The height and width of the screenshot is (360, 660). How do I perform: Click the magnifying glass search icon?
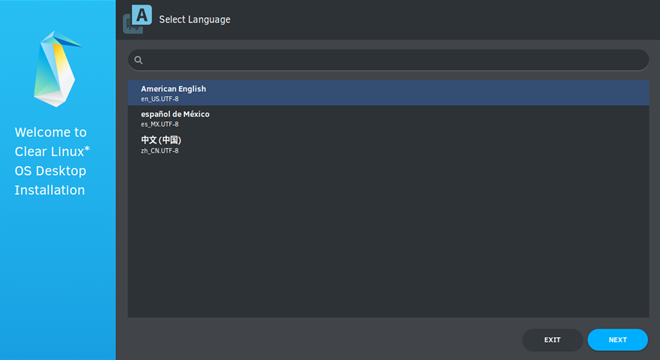tap(138, 60)
